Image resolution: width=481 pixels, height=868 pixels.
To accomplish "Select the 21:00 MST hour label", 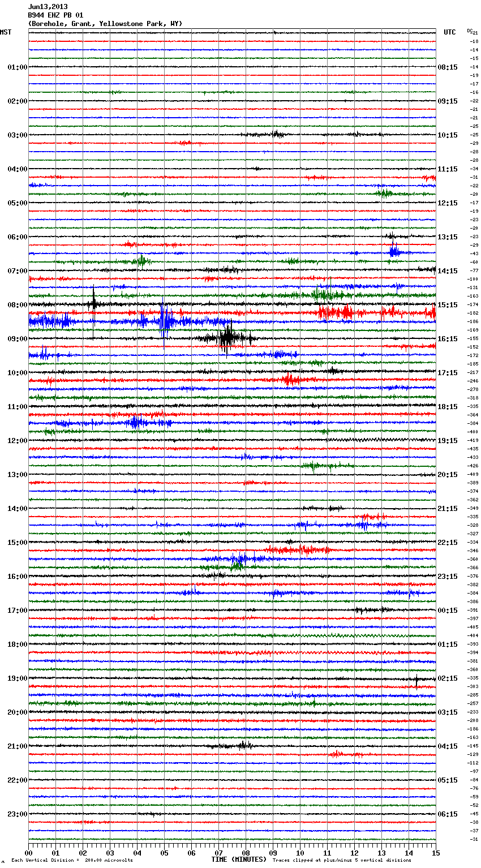I will pyautogui.click(x=17, y=746).
